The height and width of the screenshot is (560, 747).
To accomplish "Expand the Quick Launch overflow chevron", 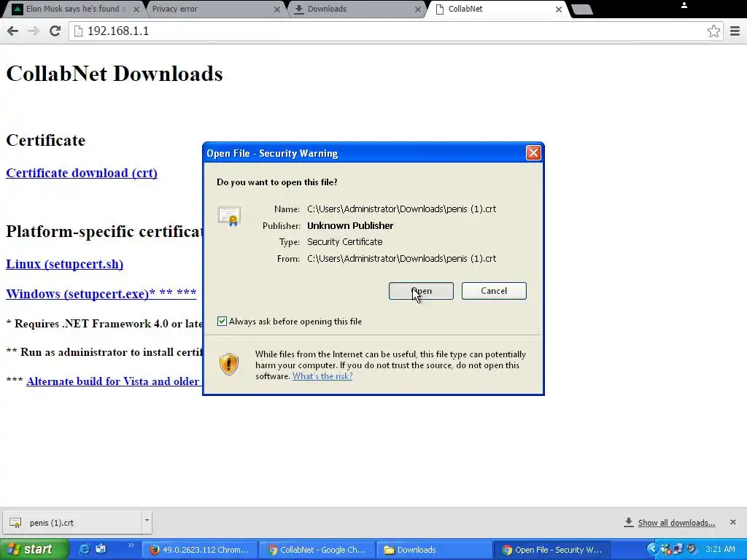I will click(131, 545).
